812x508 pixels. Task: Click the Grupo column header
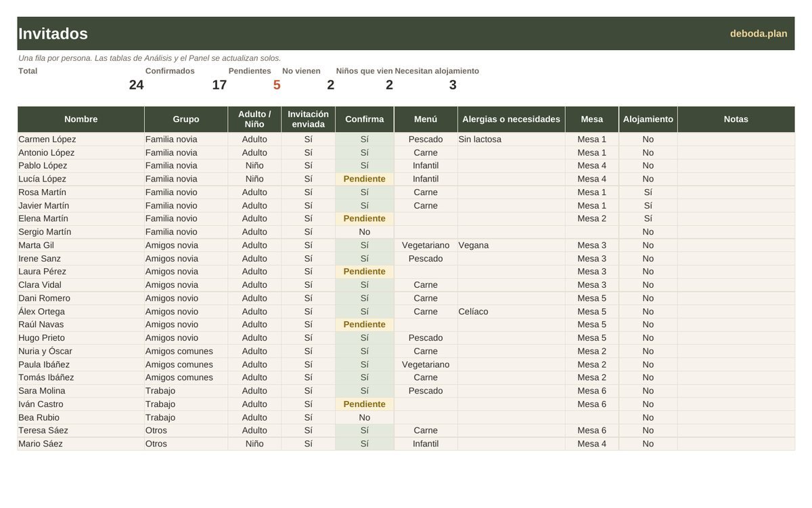click(186, 119)
